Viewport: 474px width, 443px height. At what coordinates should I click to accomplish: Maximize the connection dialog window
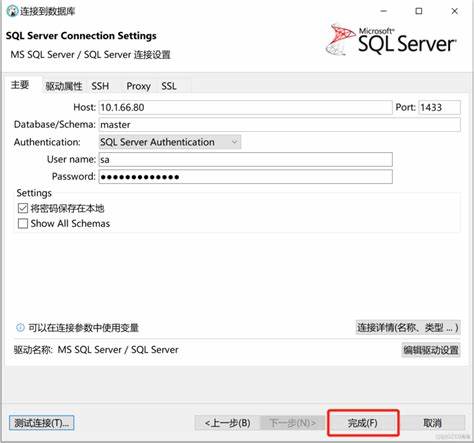pos(419,11)
